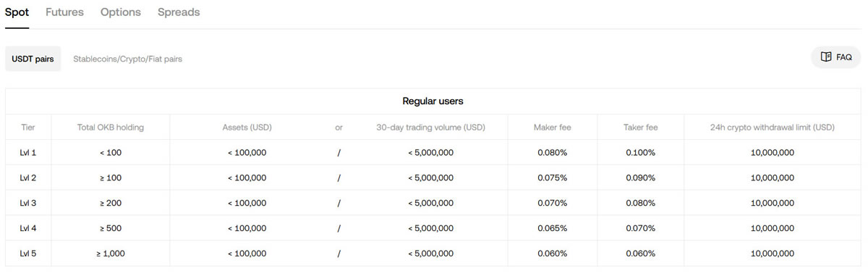
Task: Click the FAQ button label
Action: point(844,57)
